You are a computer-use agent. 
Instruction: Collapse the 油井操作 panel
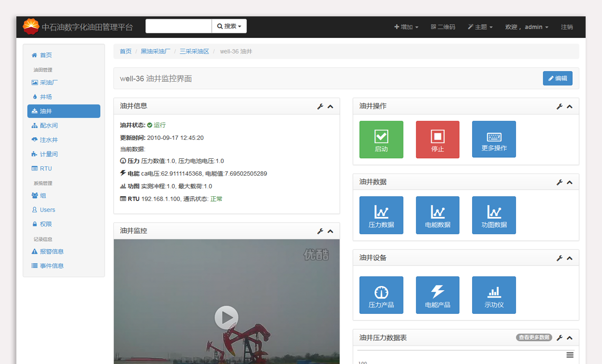coord(570,107)
